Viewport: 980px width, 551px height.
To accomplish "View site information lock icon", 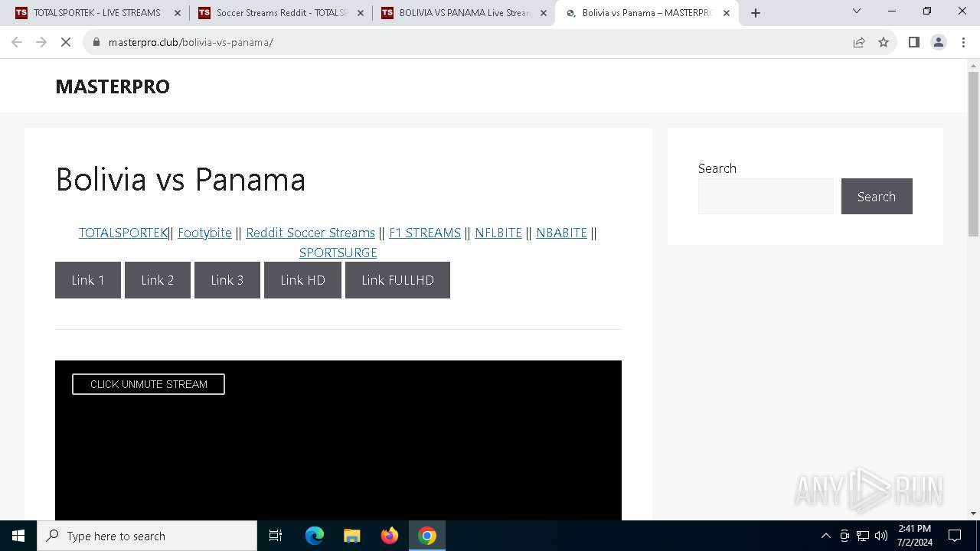I will [96, 42].
